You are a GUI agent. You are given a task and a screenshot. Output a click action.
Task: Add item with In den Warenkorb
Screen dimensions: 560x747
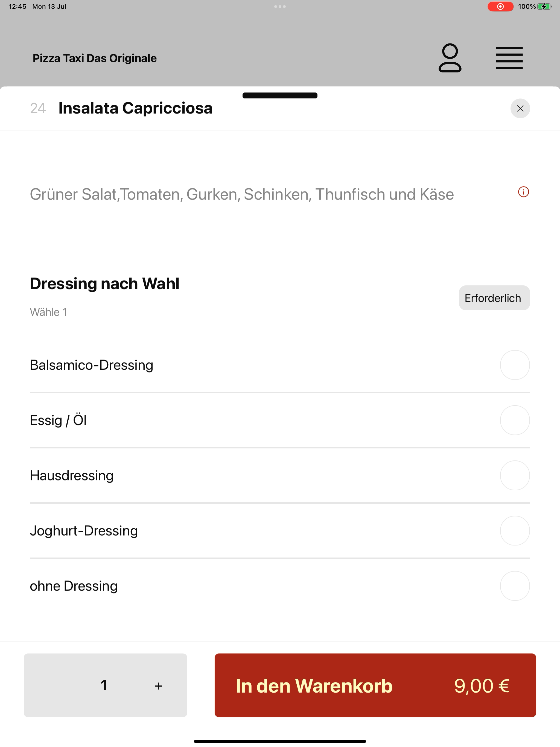click(375, 685)
